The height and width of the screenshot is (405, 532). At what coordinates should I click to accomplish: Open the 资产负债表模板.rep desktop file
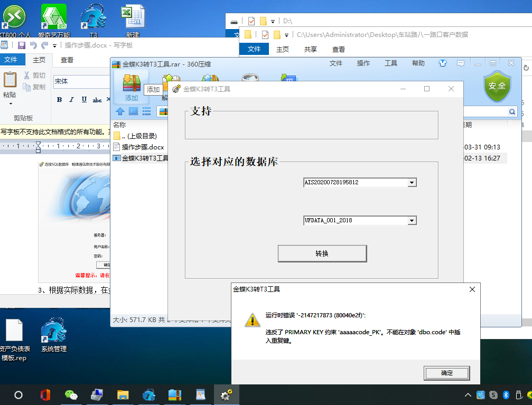pyautogui.click(x=14, y=340)
